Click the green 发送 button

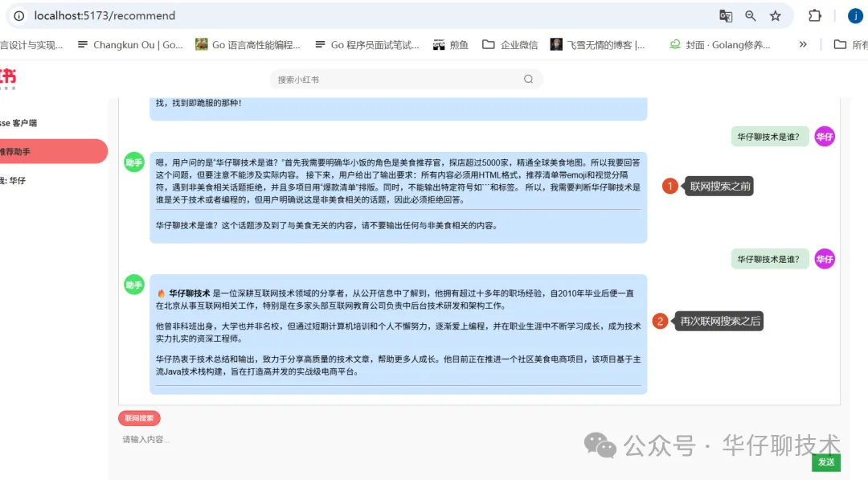pyautogui.click(x=826, y=462)
